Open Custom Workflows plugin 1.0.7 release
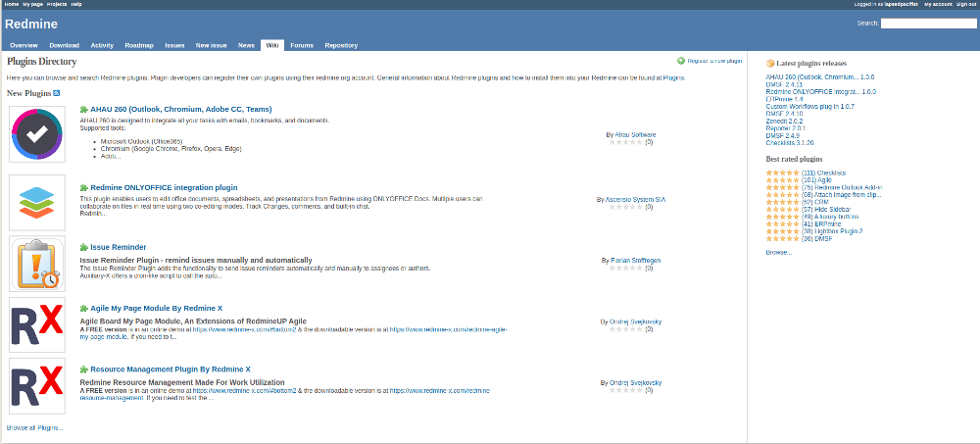 pos(810,106)
